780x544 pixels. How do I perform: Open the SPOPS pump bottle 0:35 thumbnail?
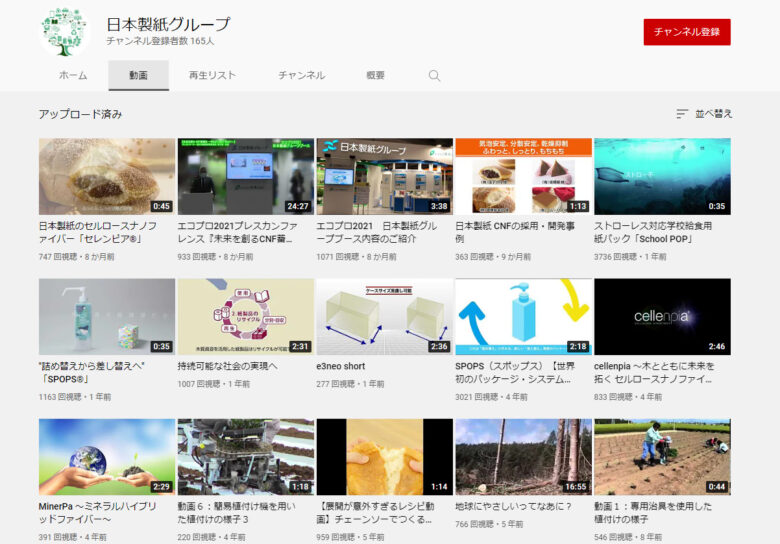click(x=107, y=317)
